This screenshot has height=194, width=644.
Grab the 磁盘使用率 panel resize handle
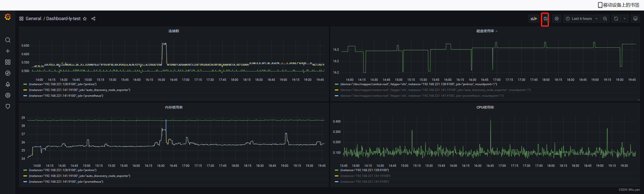(638, 100)
